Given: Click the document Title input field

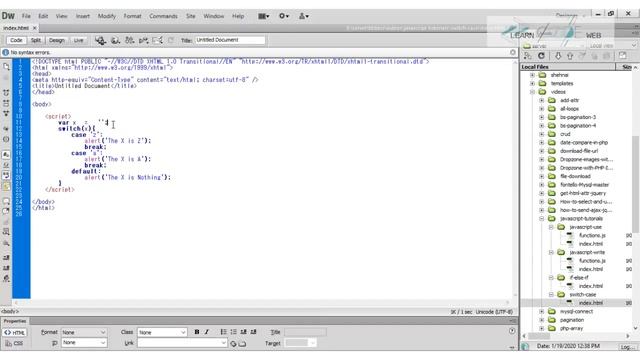Looking at the screenshot, I should pyautogui.click(x=230, y=40).
